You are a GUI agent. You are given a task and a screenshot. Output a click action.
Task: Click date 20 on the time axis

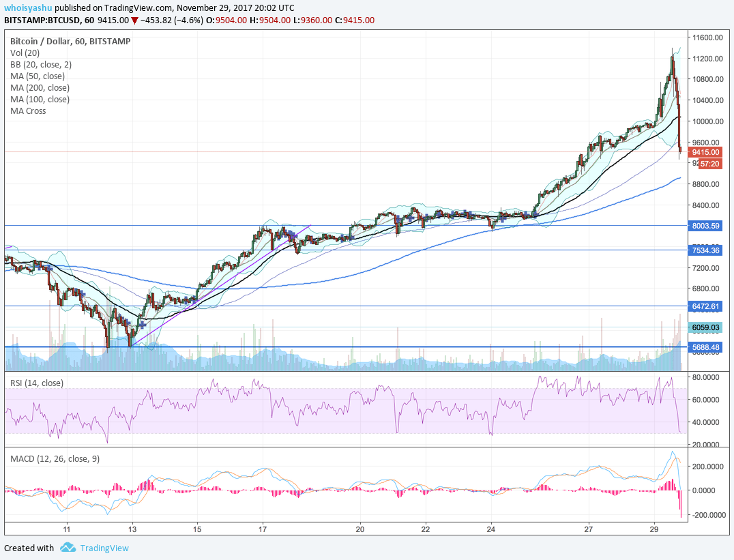click(360, 529)
